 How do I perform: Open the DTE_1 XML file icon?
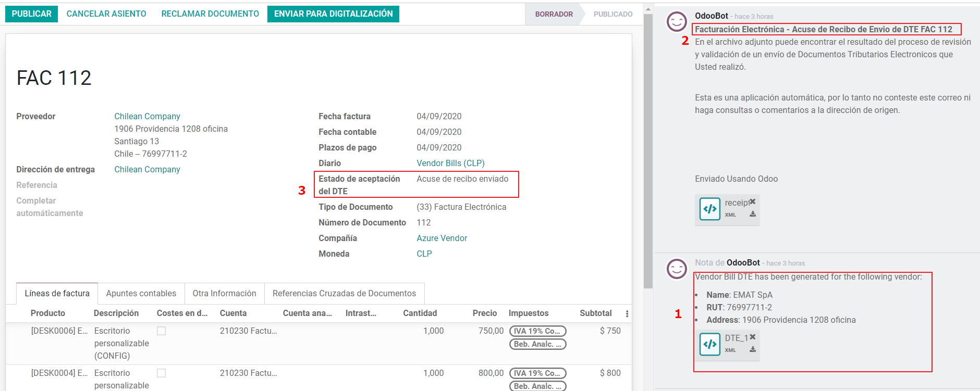[x=709, y=345]
